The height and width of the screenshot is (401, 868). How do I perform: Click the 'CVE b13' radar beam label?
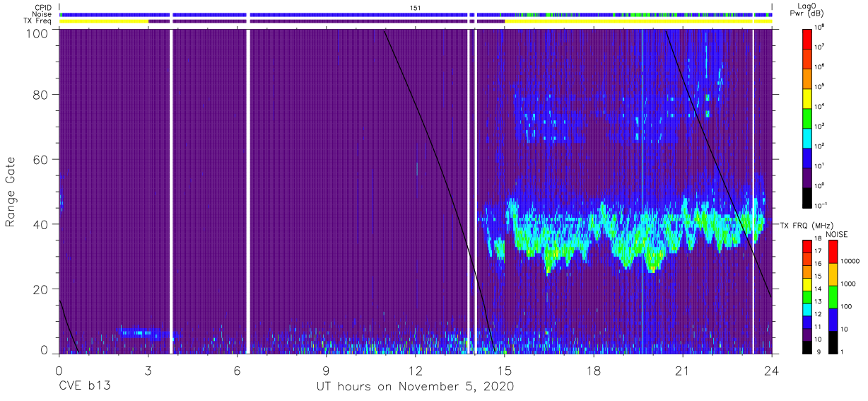pyautogui.click(x=83, y=386)
